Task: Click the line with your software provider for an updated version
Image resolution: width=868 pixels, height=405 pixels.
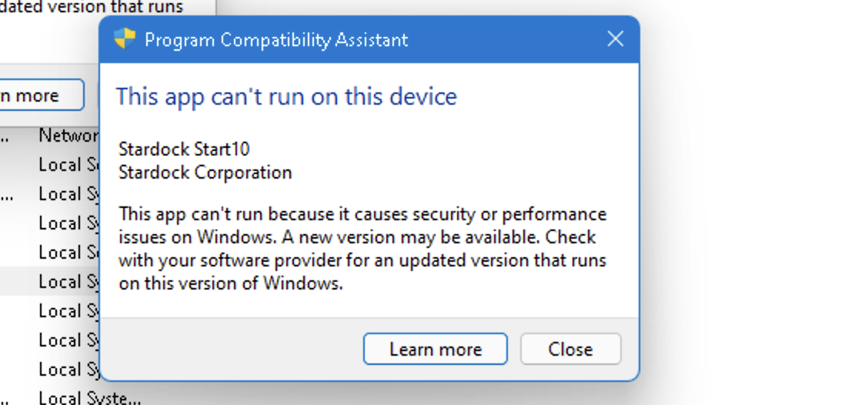Action: point(362,259)
